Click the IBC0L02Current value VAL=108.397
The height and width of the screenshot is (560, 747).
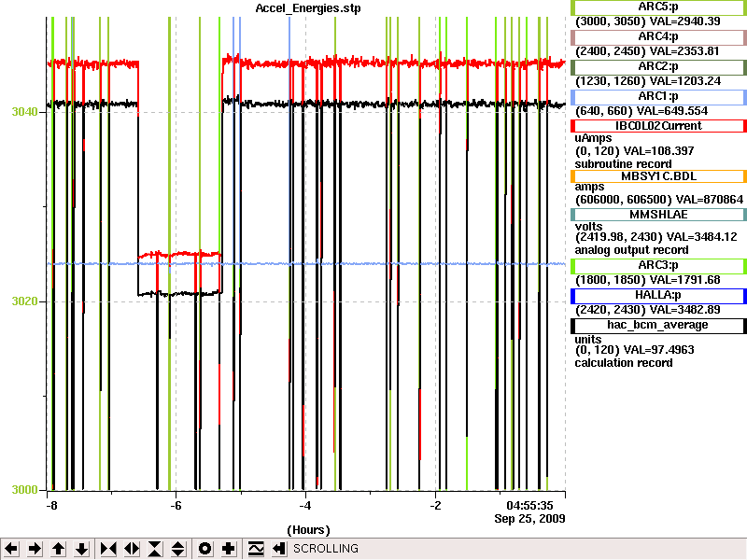(659, 151)
